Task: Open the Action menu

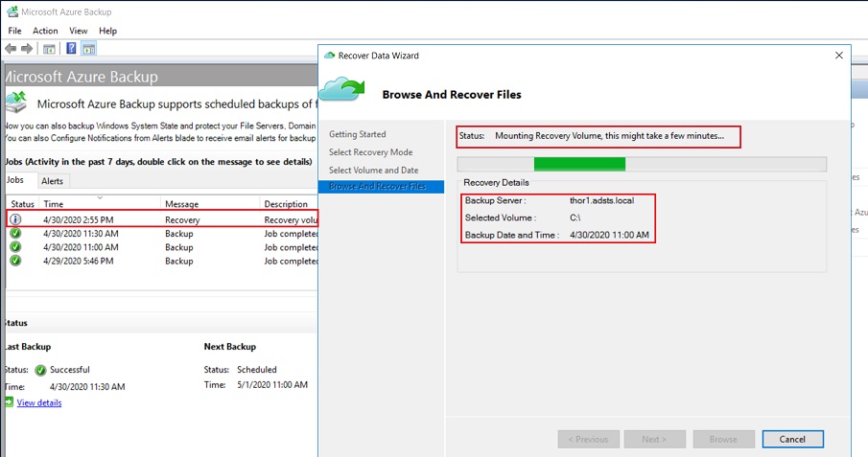Action: click(45, 31)
